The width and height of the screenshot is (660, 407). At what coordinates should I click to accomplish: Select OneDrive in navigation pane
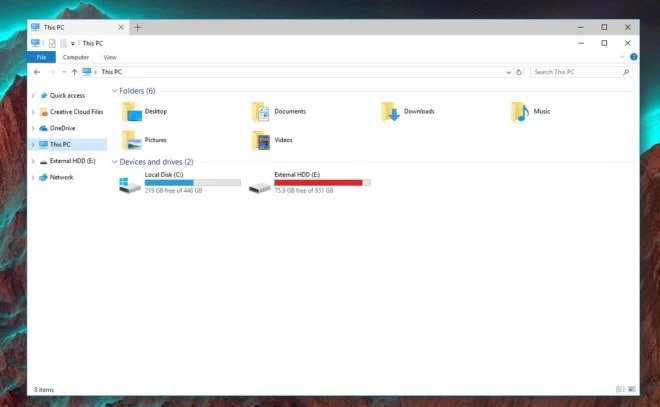tap(62, 128)
